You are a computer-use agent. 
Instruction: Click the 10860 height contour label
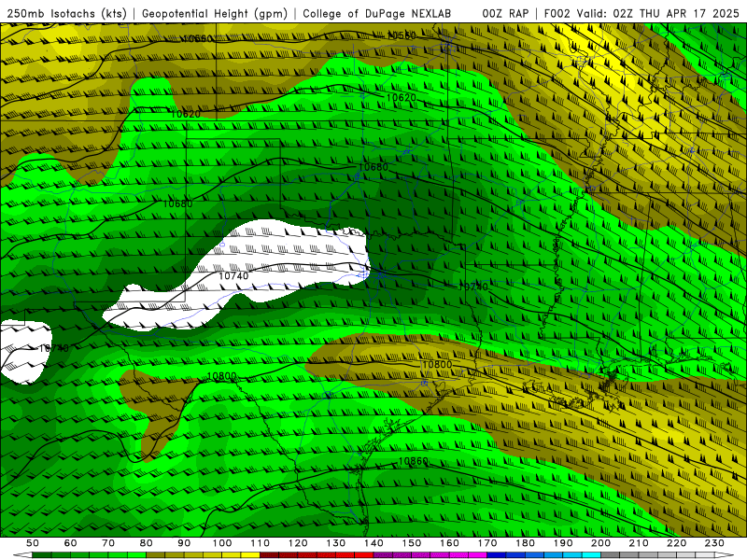pyautogui.click(x=413, y=461)
